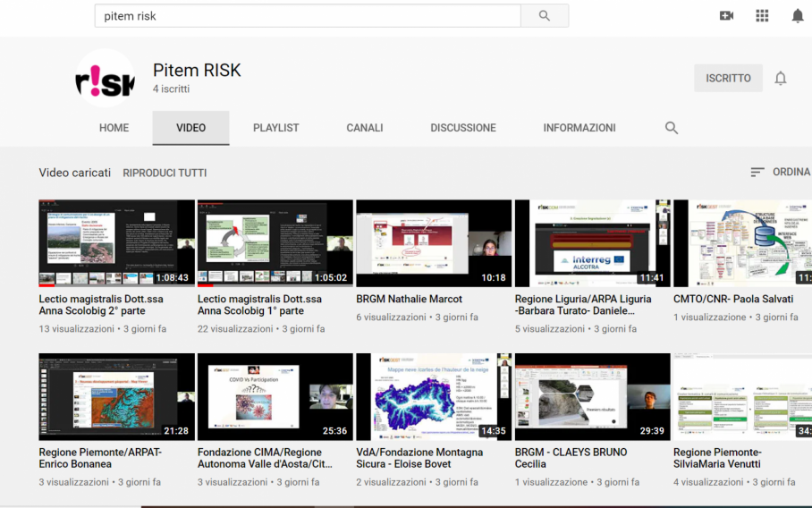Click title 'CMTO/CNR- Paola Salvati'
The image size is (812, 508).
click(733, 299)
